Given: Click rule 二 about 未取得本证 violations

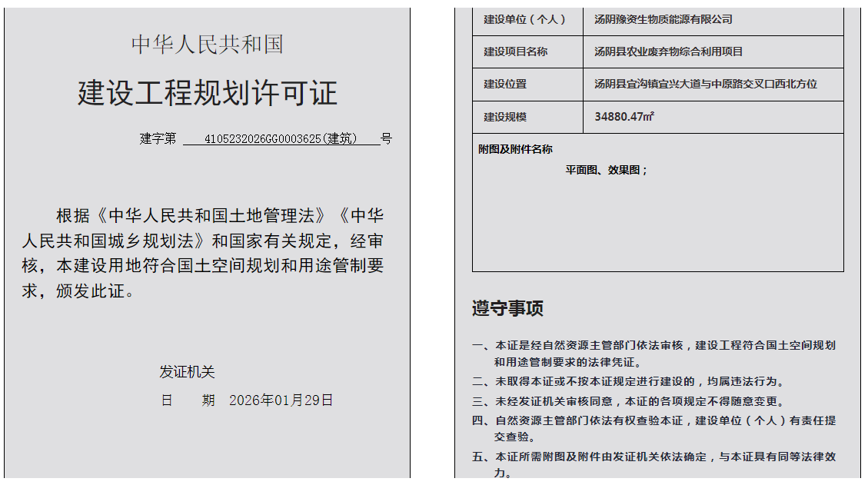Looking at the screenshot, I should pos(628,381).
